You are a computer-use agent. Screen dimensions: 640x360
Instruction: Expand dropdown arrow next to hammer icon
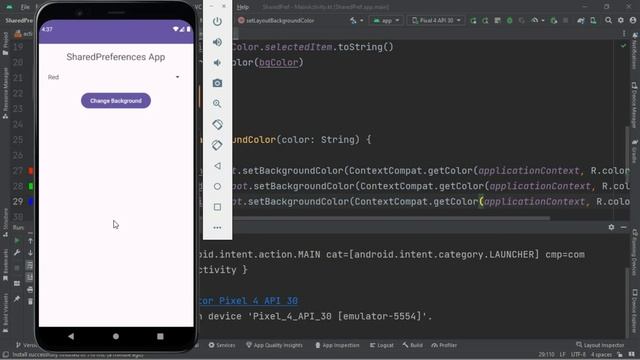362,20
